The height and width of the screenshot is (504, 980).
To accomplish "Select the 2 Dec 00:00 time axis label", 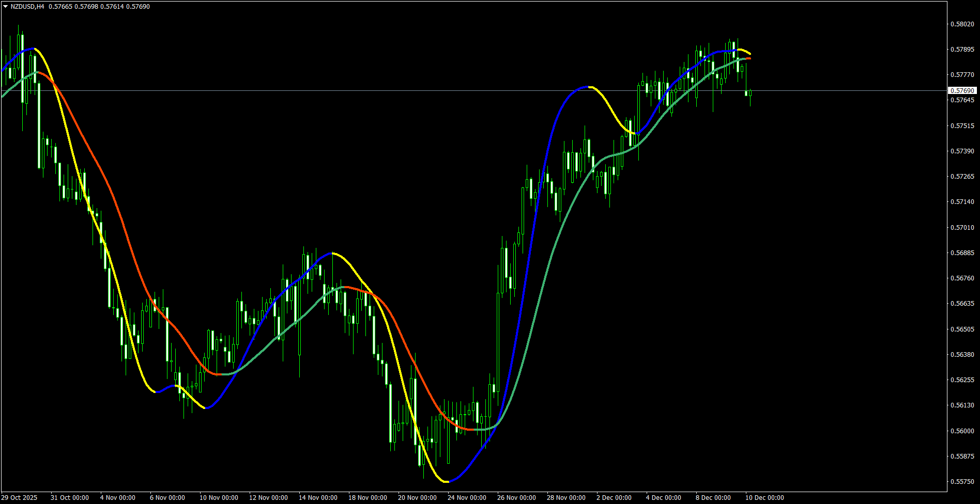I will coord(614,498).
